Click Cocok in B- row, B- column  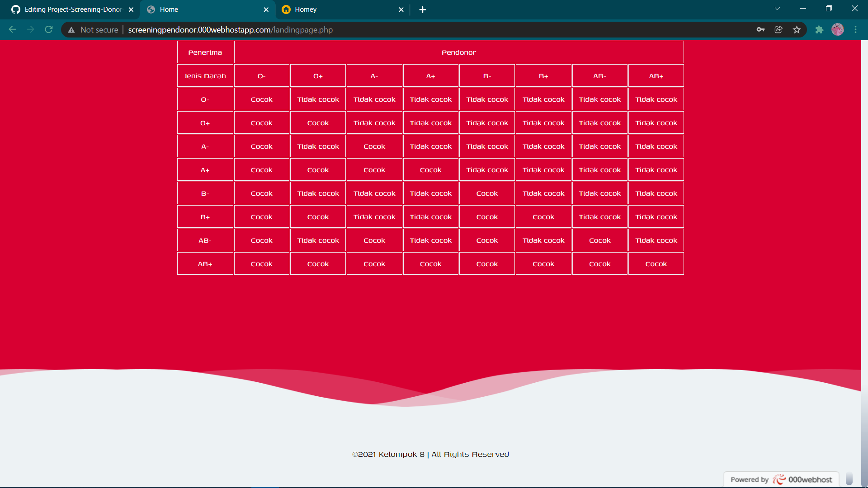click(x=487, y=193)
